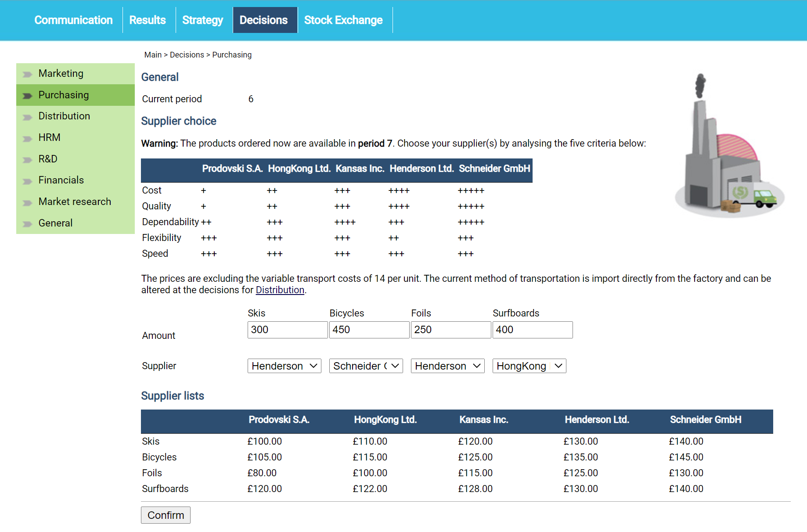Open the Distribution hyperlink in text
Viewport: 807px width, 532px height.
280,290
